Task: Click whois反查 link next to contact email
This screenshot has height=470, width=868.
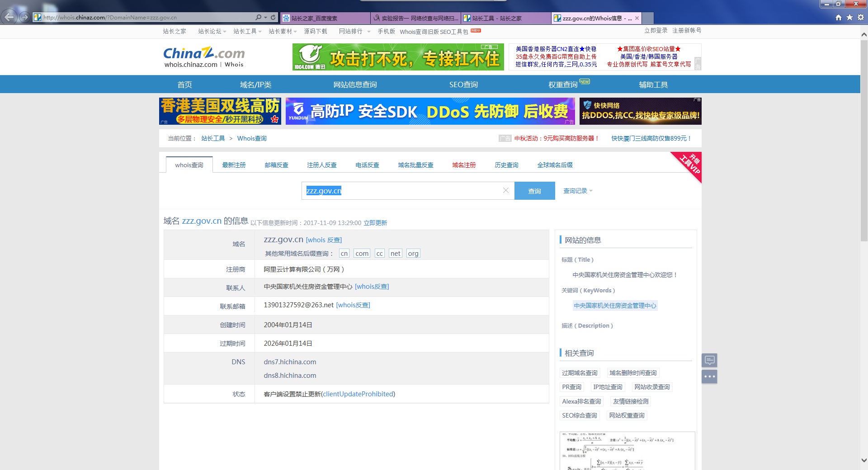Action: 353,305
